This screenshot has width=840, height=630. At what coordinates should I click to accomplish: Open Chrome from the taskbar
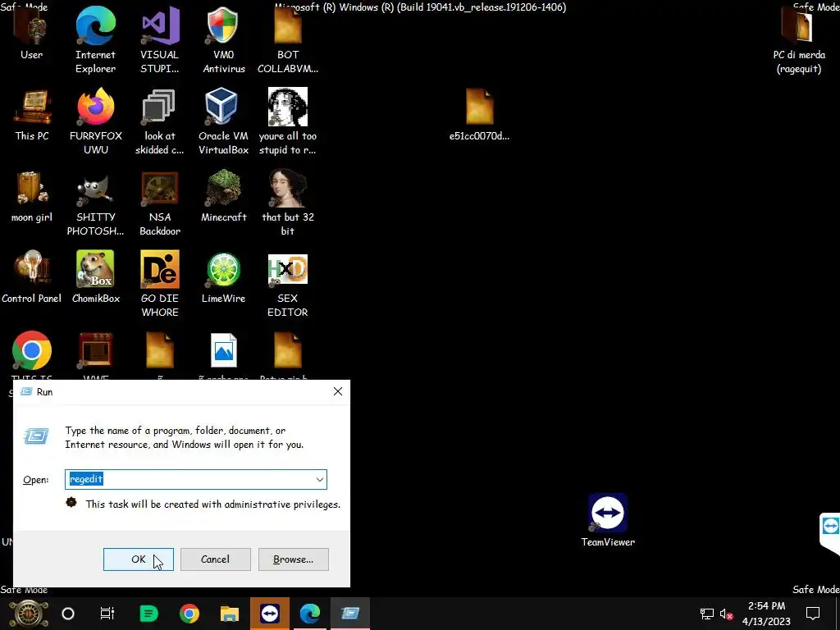[189, 614]
